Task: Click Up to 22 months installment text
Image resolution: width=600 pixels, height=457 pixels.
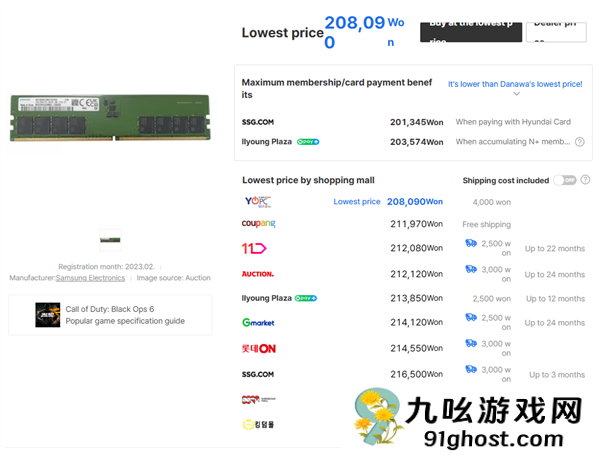Action: (x=555, y=248)
